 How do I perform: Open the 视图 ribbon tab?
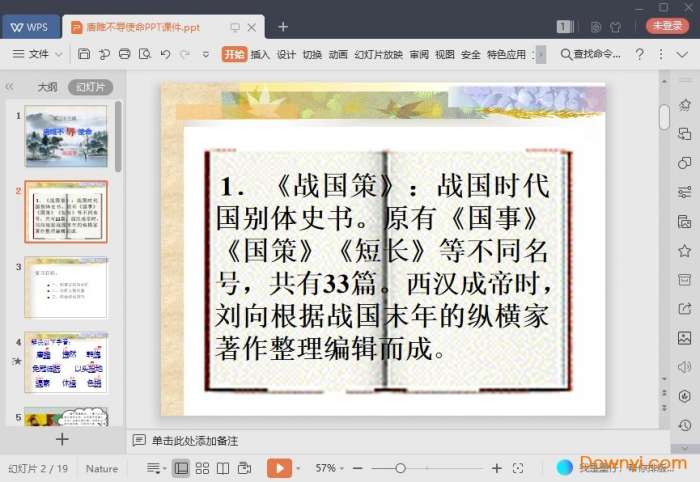point(445,54)
